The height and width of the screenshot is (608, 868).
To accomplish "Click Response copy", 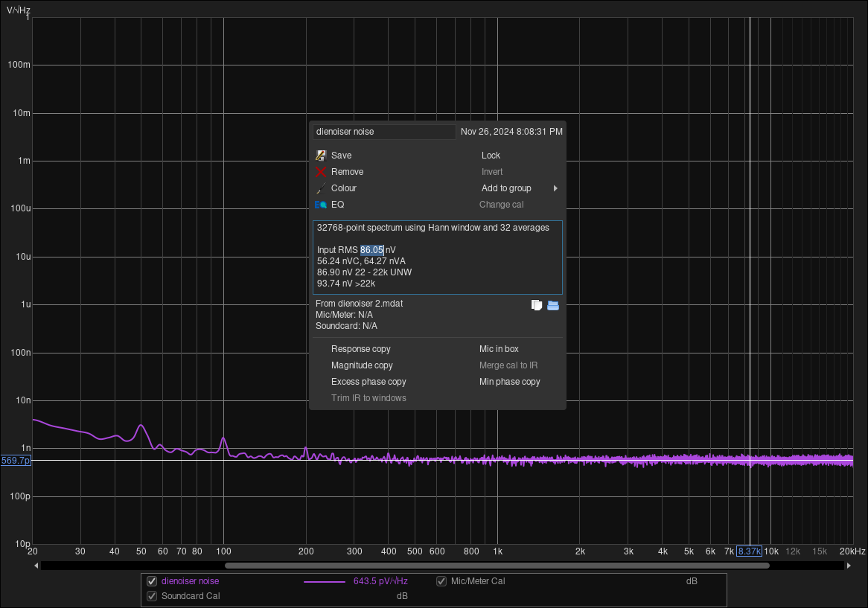I will [360, 349].
